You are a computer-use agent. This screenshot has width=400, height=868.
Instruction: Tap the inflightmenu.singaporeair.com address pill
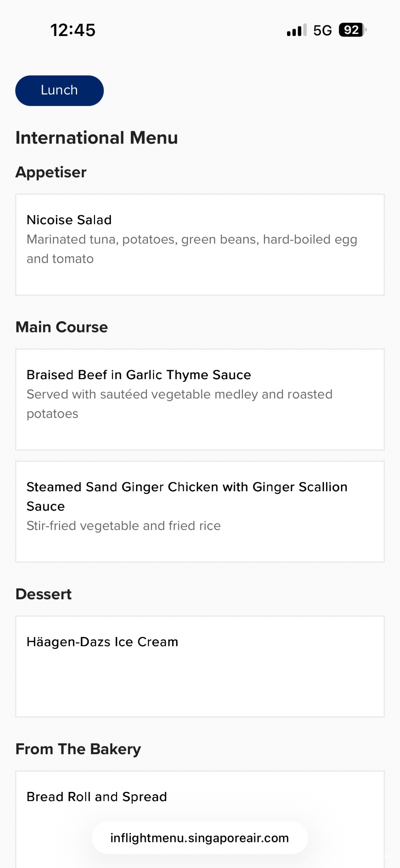200,838
